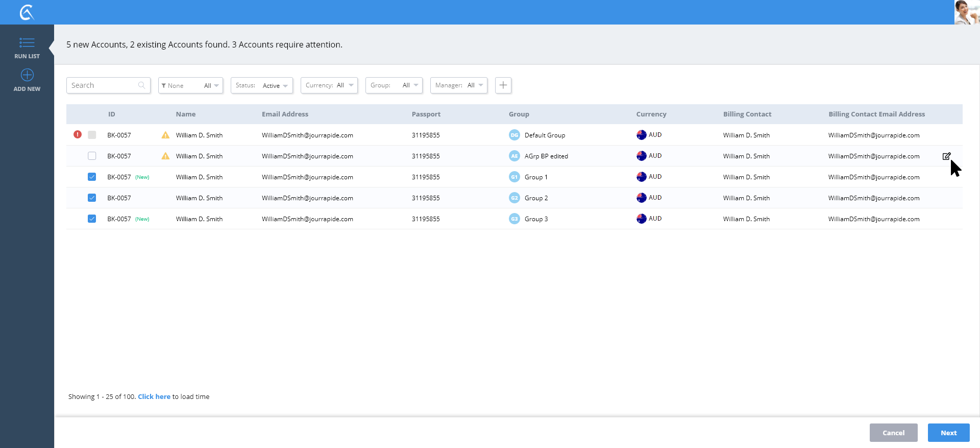Sort by the Currency column header

[x=651, y=114]
